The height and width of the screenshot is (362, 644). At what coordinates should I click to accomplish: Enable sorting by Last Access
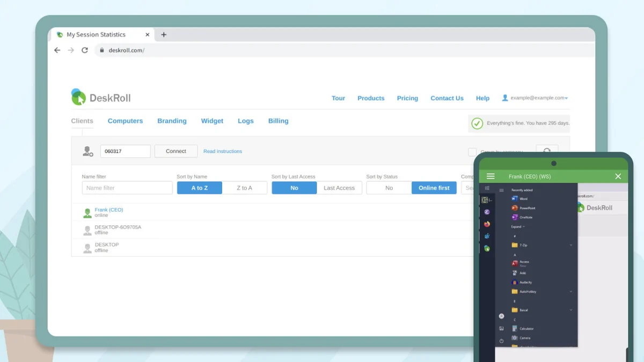tap(339, 188)
